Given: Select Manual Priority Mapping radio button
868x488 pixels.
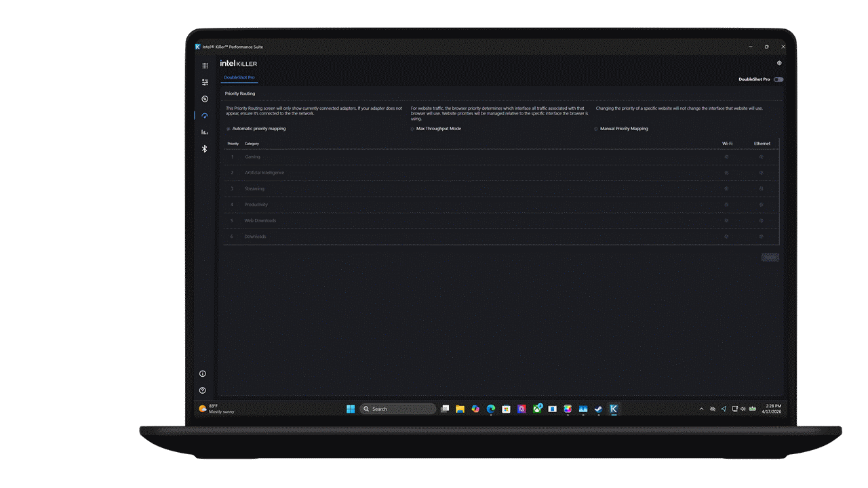Looking at the screenshot, I should [596, 129].
